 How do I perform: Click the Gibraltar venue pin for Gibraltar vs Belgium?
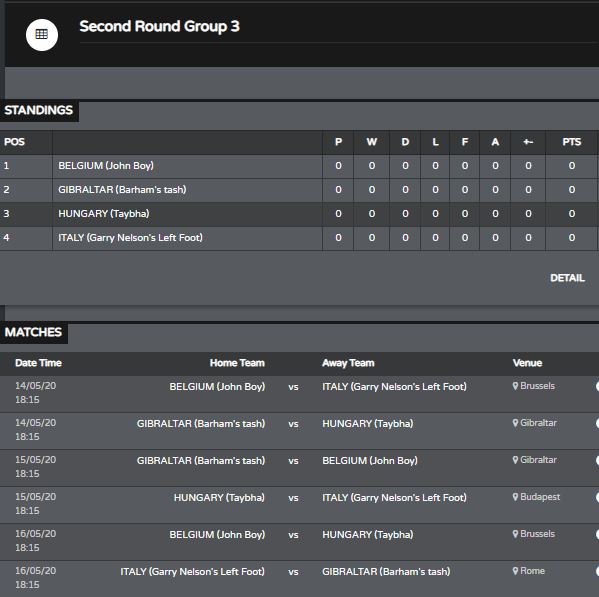(x=515, y=460)
